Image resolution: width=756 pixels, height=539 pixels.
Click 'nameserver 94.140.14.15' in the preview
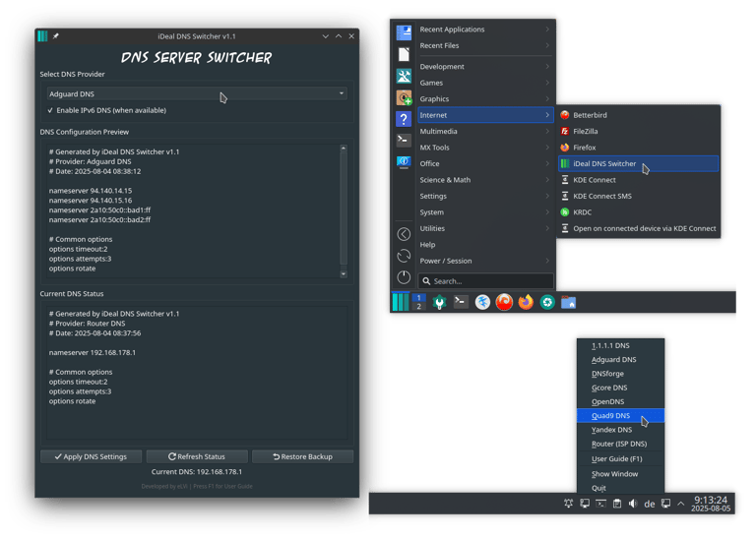click(91, 191)
